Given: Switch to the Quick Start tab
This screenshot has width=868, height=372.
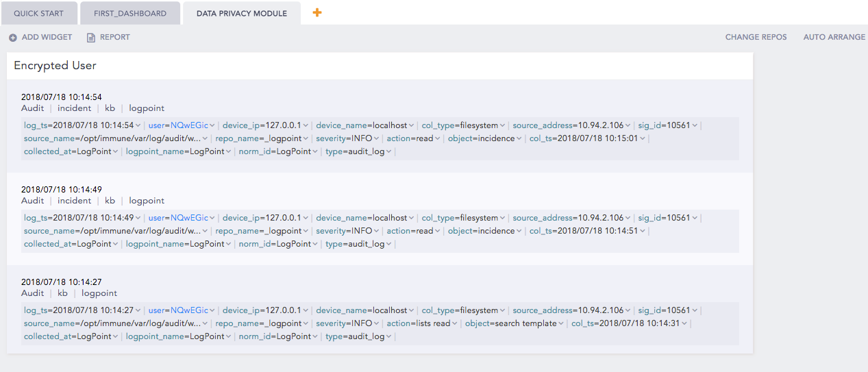Looking at the screenshot, I should (38, 13).
